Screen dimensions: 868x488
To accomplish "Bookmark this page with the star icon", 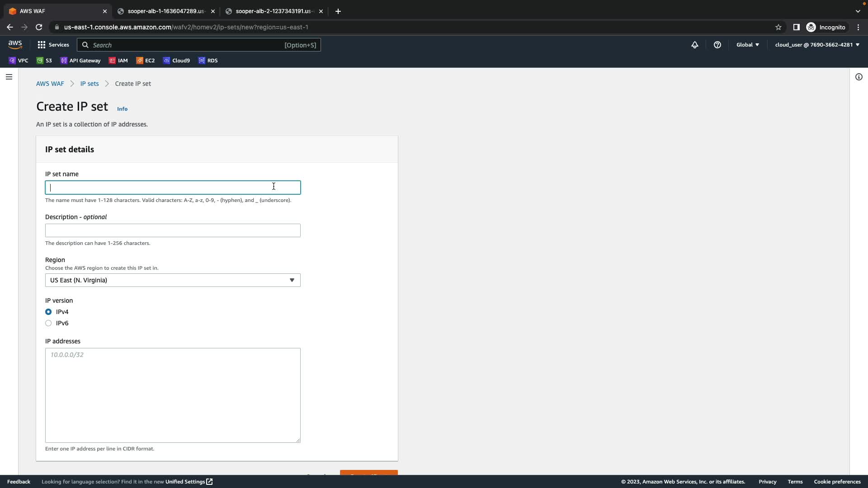I will click(x=778, y=27).
